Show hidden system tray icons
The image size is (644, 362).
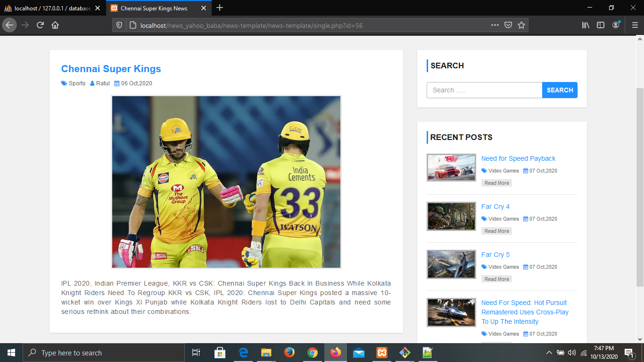coord(549,353)
